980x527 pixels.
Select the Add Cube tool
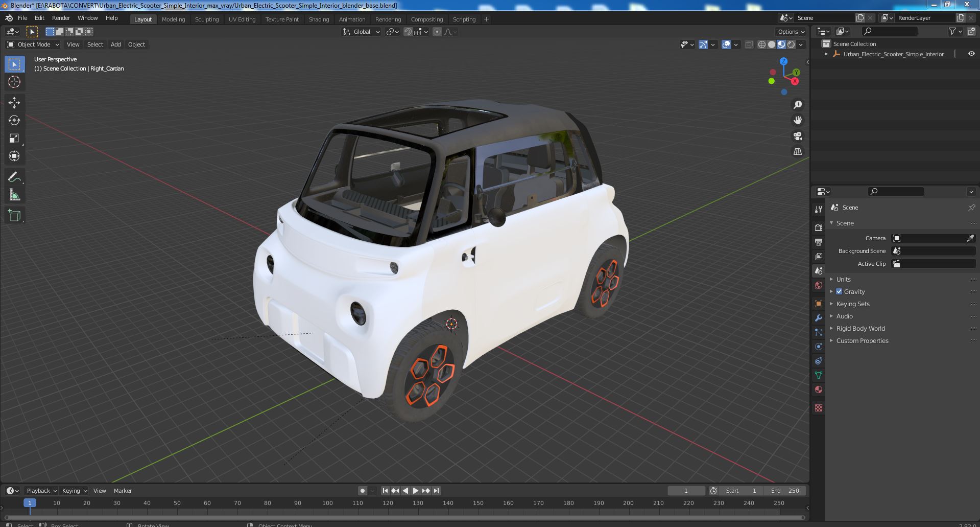click(14, 215)
